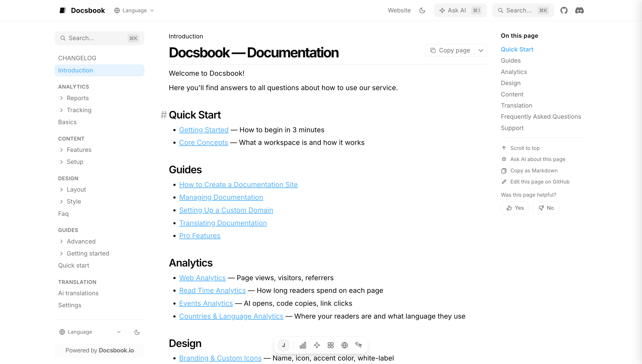Open the header Language dropdown

(134, 10)
